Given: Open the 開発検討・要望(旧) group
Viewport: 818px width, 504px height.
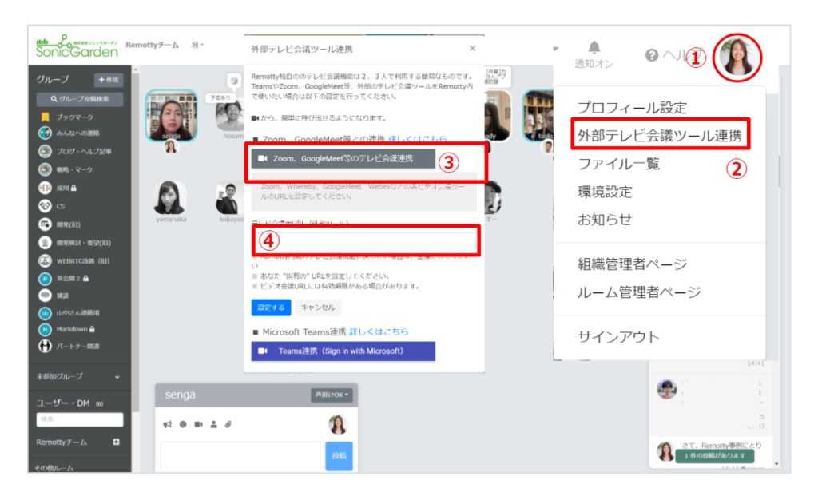Looking at the screenshot, I should tap(74, 243).
